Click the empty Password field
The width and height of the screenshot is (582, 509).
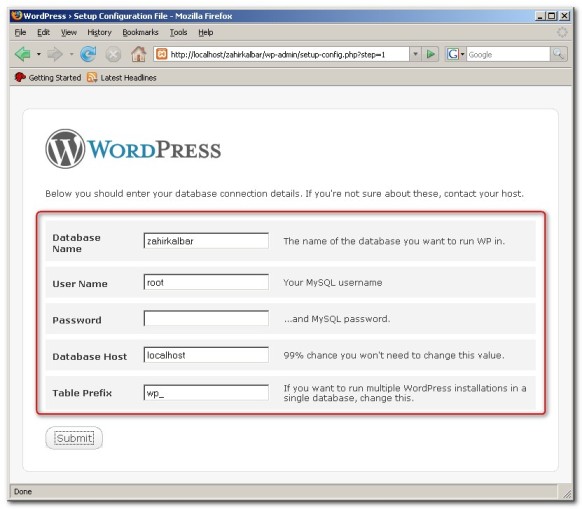[206, 318]
